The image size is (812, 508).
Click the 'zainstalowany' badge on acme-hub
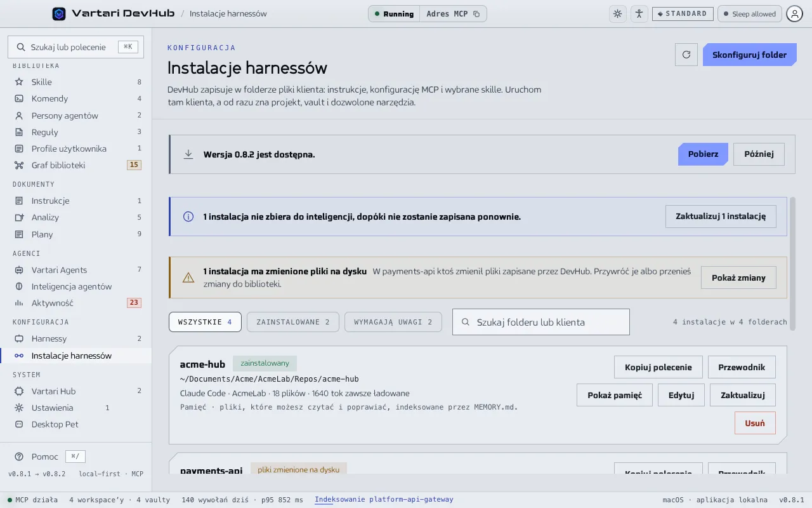click(265, 363)
